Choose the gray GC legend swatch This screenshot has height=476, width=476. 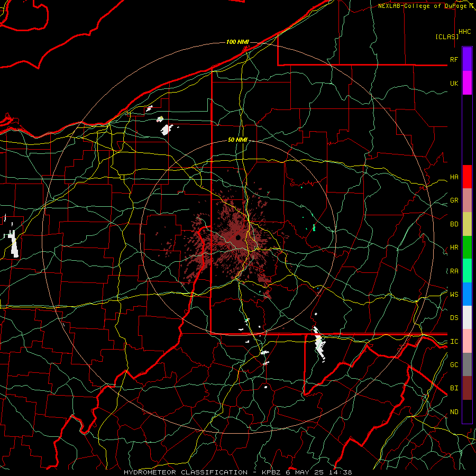(467, 364)
